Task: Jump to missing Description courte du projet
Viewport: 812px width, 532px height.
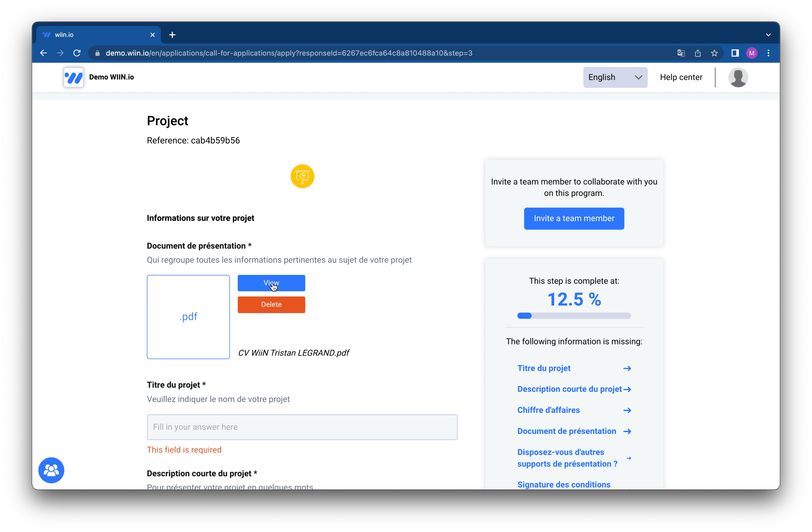Action: (569, 389)
